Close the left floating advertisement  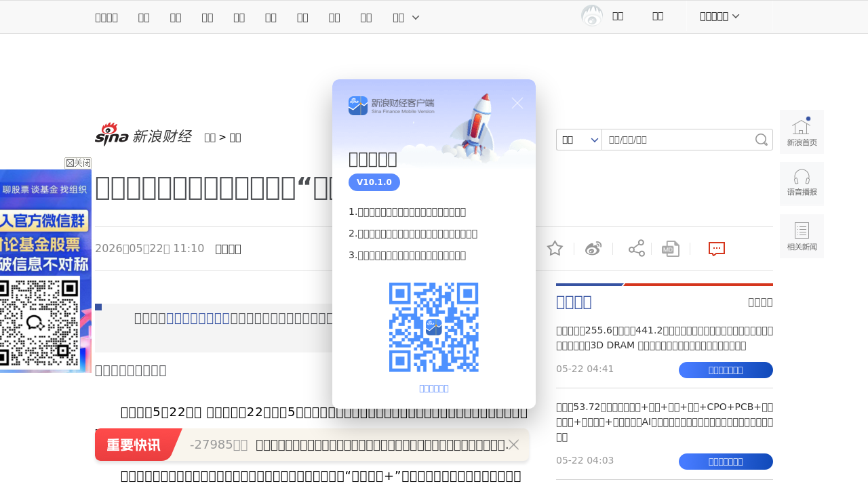coord(78,163)
